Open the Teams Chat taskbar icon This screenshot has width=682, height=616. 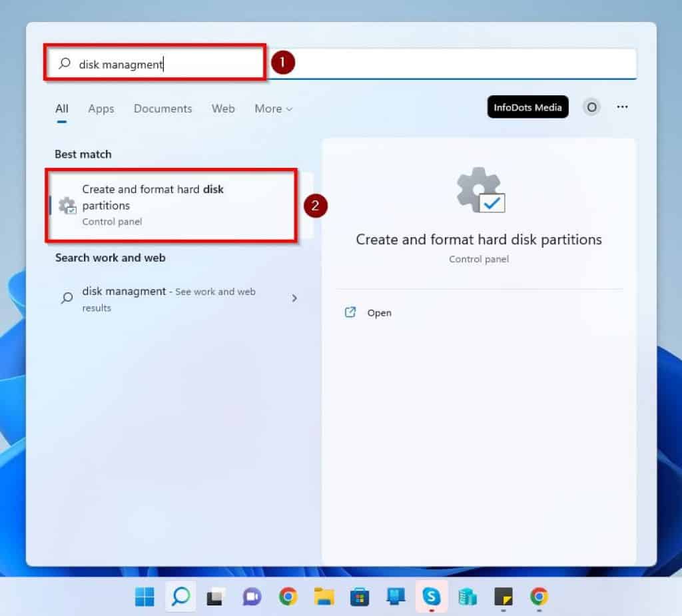coord(252,597)
